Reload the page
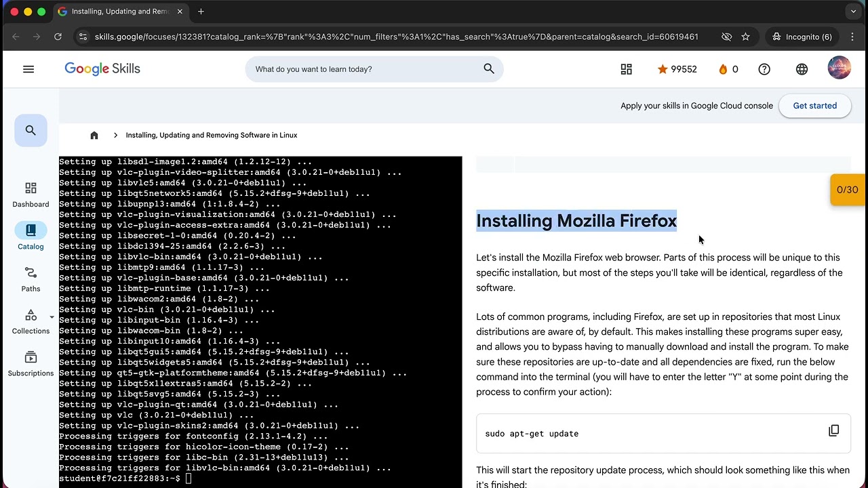The width and height of the screenshot is (868, 488). click(x=58, y=37)
